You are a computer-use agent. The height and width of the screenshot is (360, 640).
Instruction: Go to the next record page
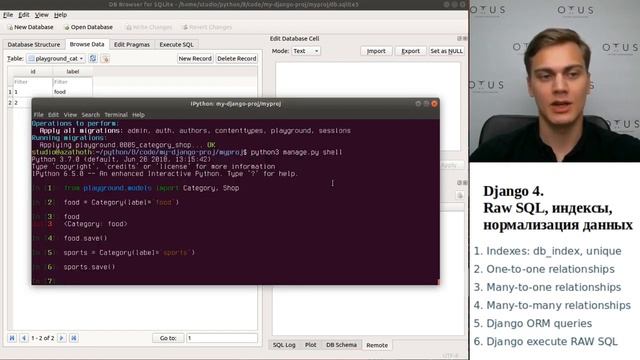click(x=62, y=338)
